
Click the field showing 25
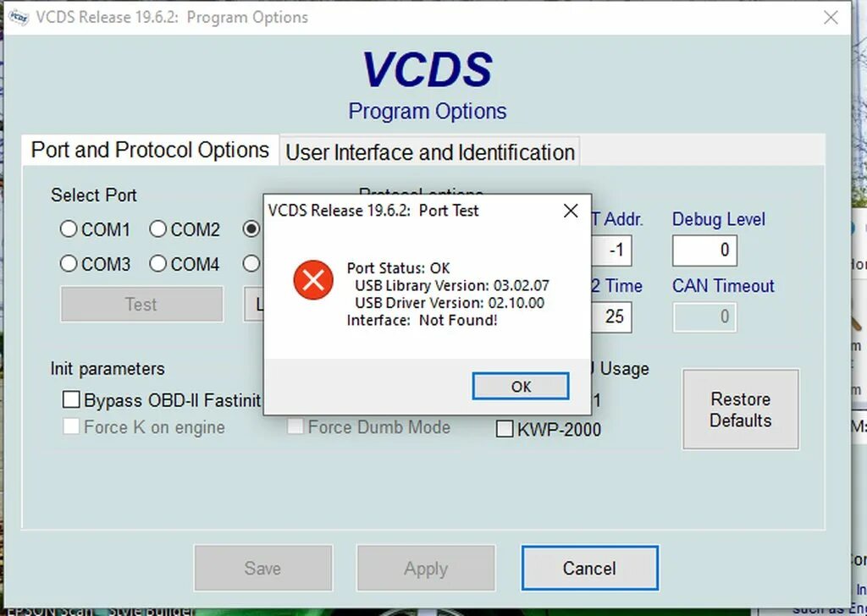pos(611,316)
